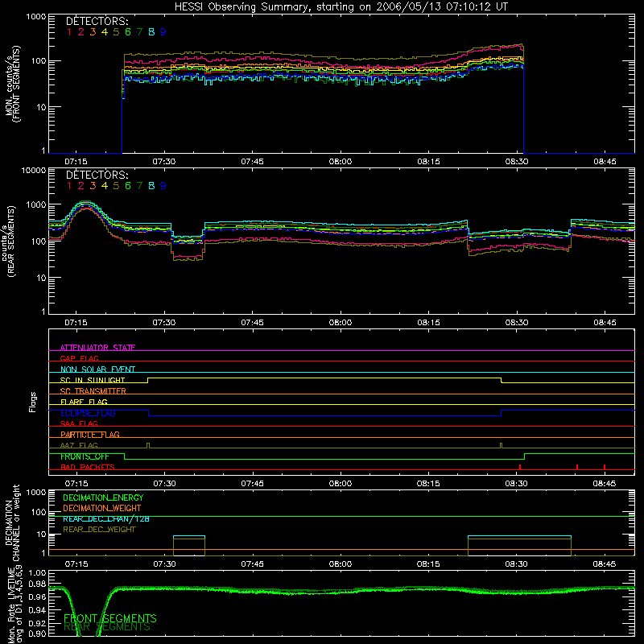This screenshot has width=644, height=644.
Task: Click orange detector 3 in the front segments legend
Action: [x=93, y=31]
